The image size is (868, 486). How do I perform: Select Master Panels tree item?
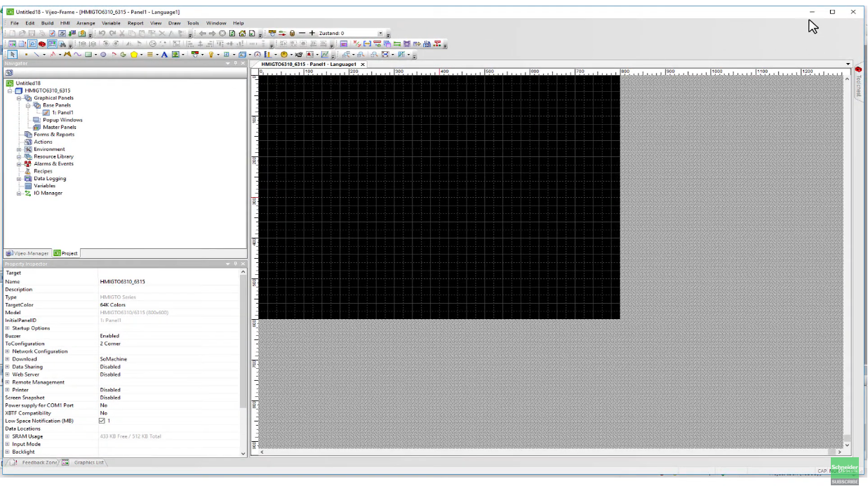point(59,127)
